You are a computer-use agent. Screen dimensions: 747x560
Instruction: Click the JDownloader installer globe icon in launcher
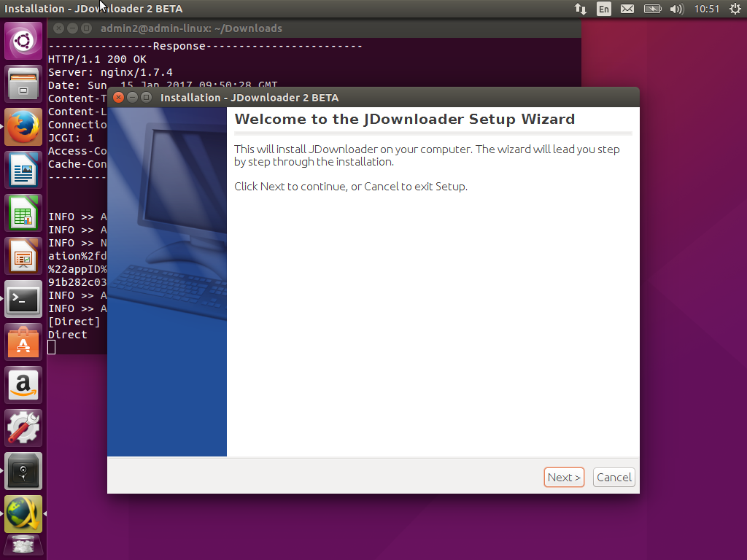point(23,514)
